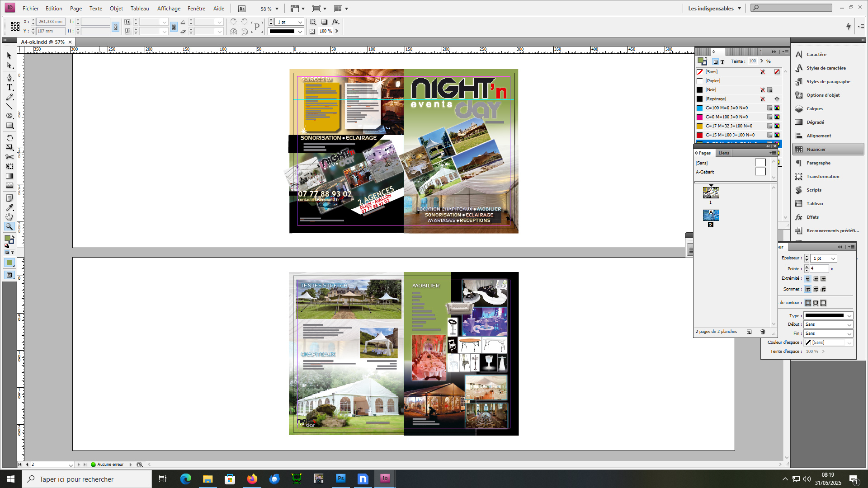The height and width of the screenshot is (488, 868).
Task: Select the Rectangle tool
Action: pos(9,126)
